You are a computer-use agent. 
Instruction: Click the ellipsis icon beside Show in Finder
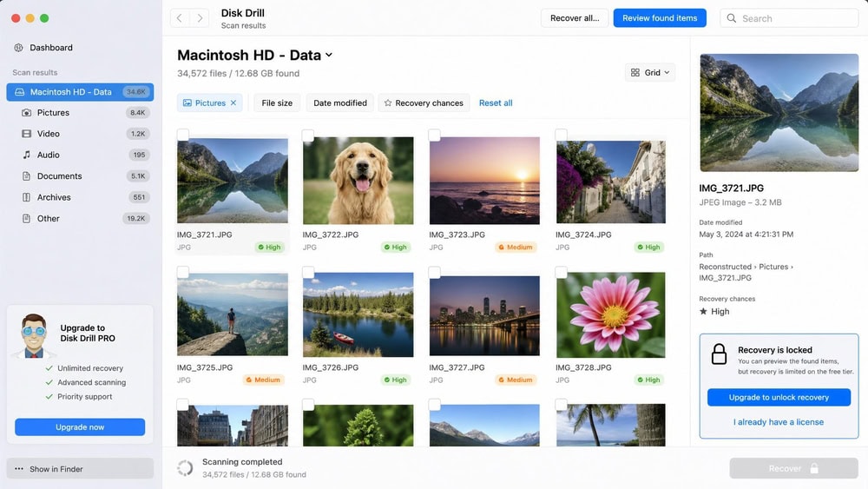pos(19,468)
